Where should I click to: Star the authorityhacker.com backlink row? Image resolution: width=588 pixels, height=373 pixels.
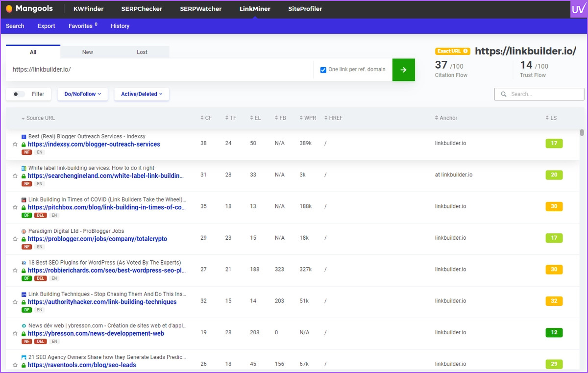click(15, 302)
